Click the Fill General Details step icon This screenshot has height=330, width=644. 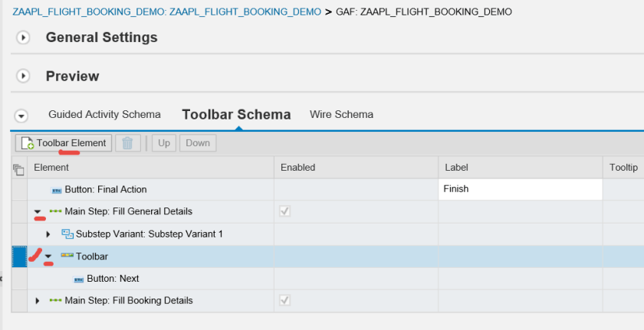pos(55,211)
